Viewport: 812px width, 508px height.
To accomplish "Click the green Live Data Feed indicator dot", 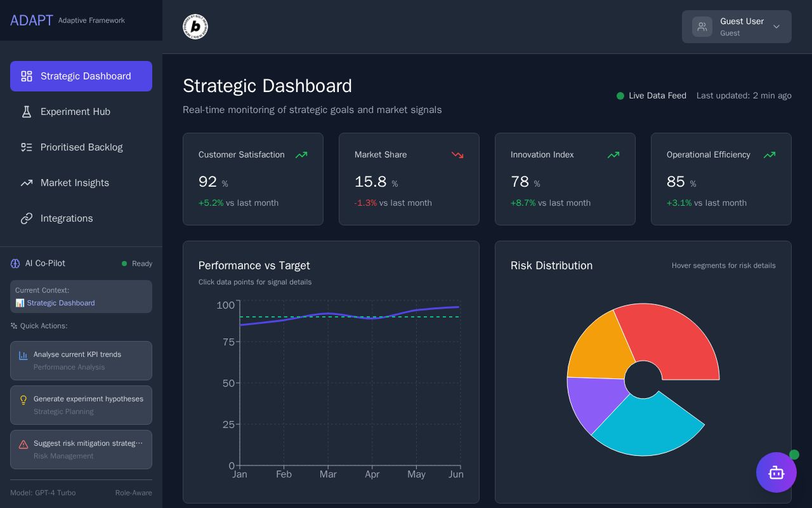I will pyautogui.click(x=620, y=96).
